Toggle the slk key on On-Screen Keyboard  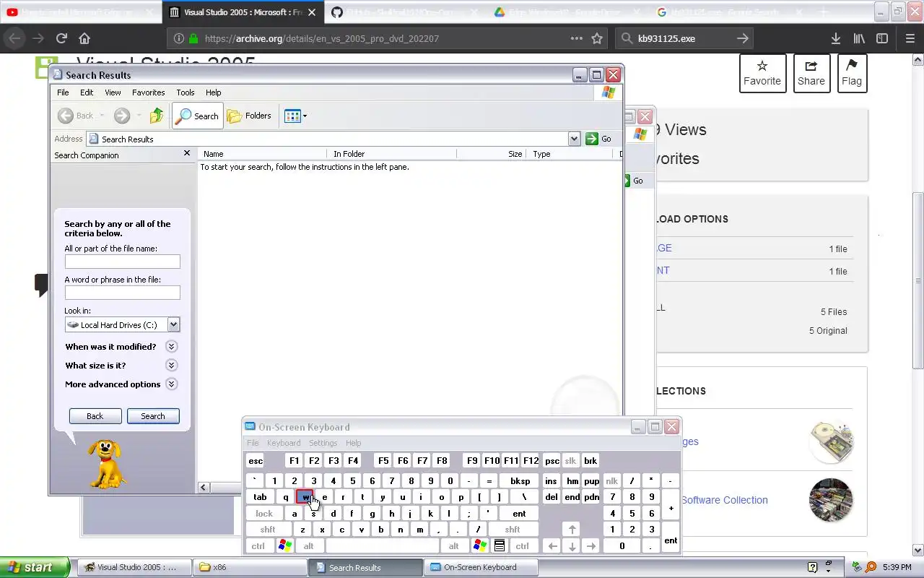click(570, 461)
